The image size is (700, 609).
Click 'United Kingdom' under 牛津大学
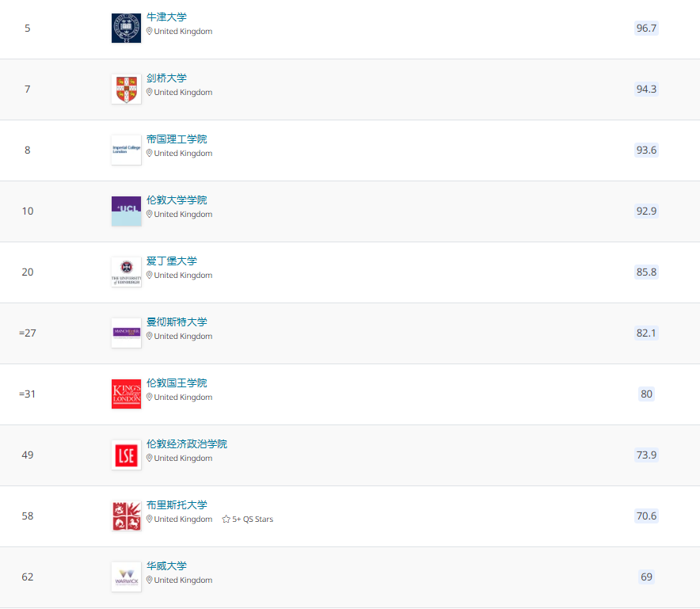[183, 31]
